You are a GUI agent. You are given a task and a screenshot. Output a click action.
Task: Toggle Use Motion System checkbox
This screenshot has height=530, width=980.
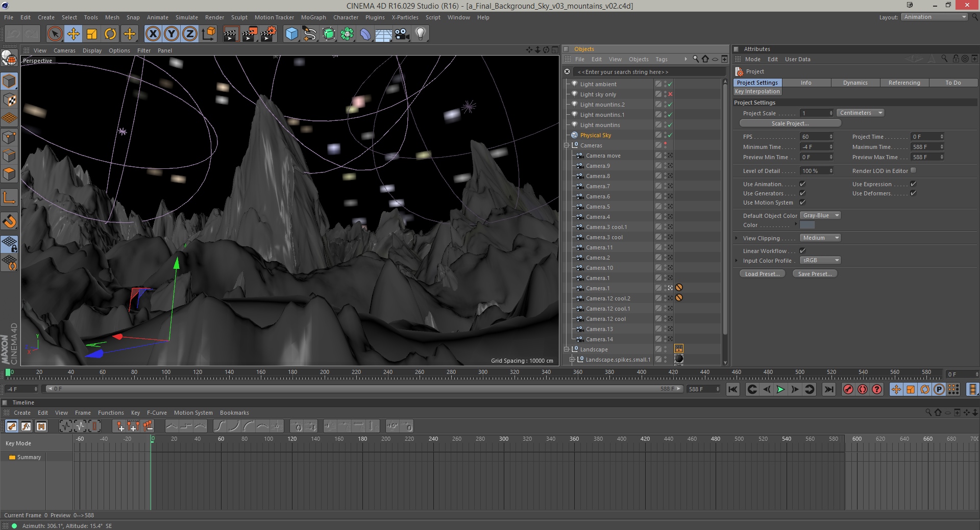coord(802,203)
